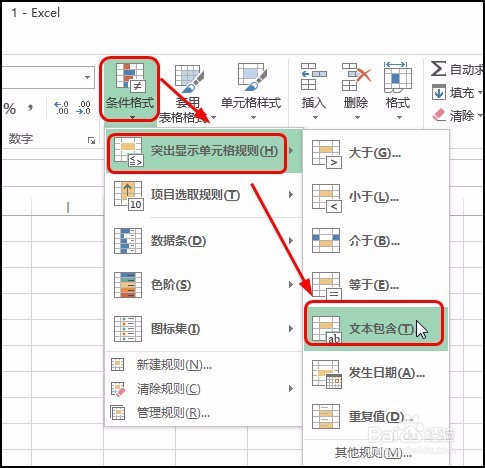Click 套用表格格式 format as table icon
Screen dimensions: 485x468
(x=189, y=79)
